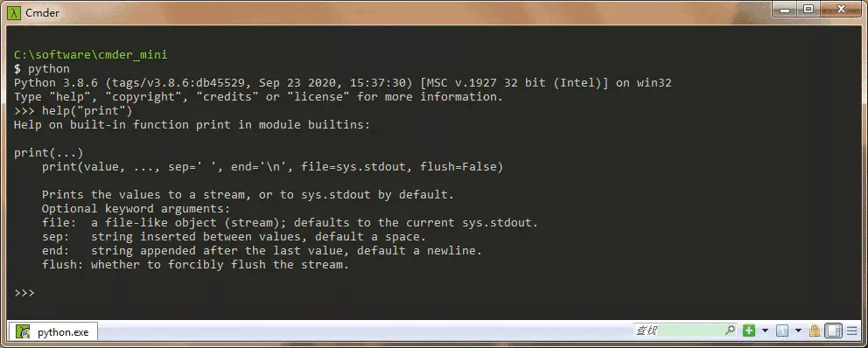Click the Cmder title text

coord(42,12)
